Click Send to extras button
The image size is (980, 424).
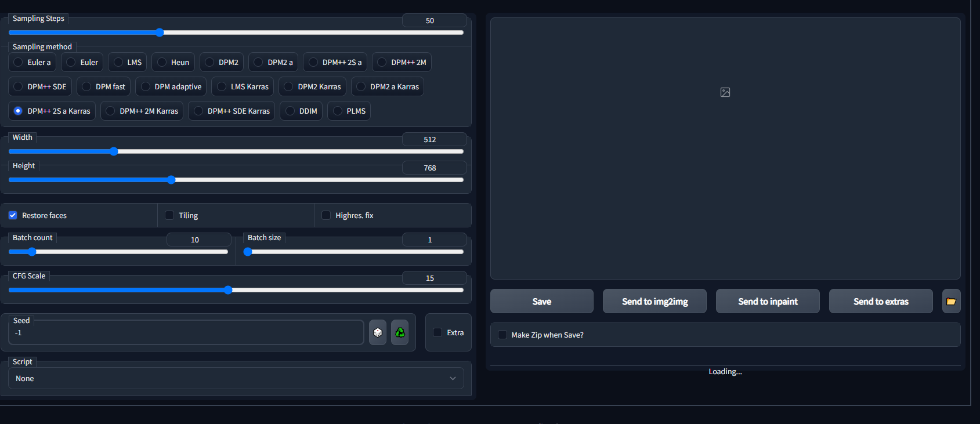pos(881,301)
